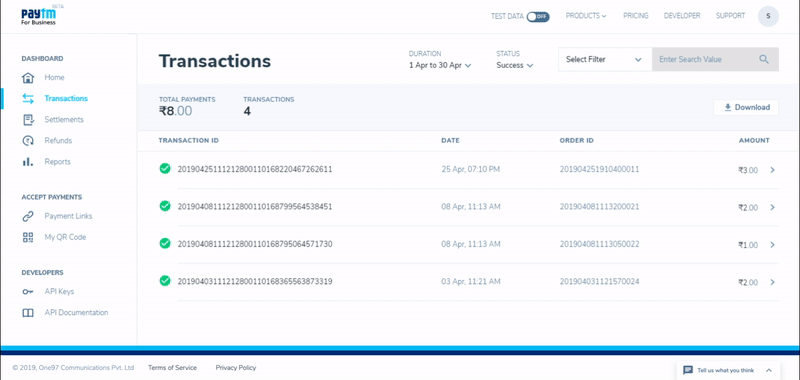Click transaction ID 20190425111212800110168220467262611
Screen dimensions: 800x380
255,169
